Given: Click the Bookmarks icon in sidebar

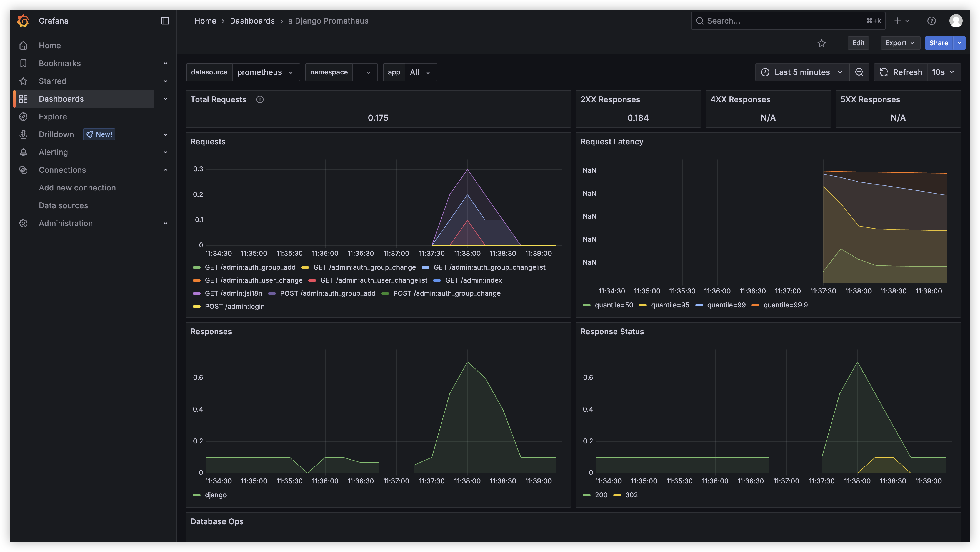Looking at the screenshot, I should point(23,63).
